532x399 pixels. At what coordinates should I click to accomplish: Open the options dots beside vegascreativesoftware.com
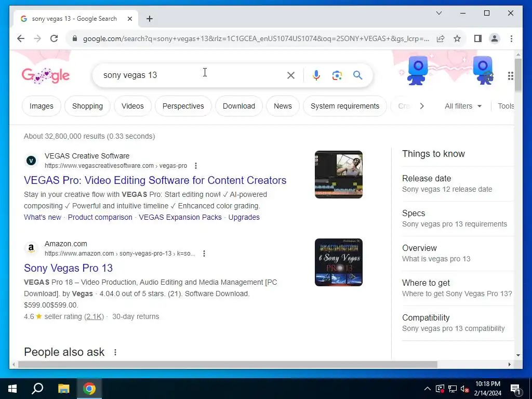tap(196, 166)
